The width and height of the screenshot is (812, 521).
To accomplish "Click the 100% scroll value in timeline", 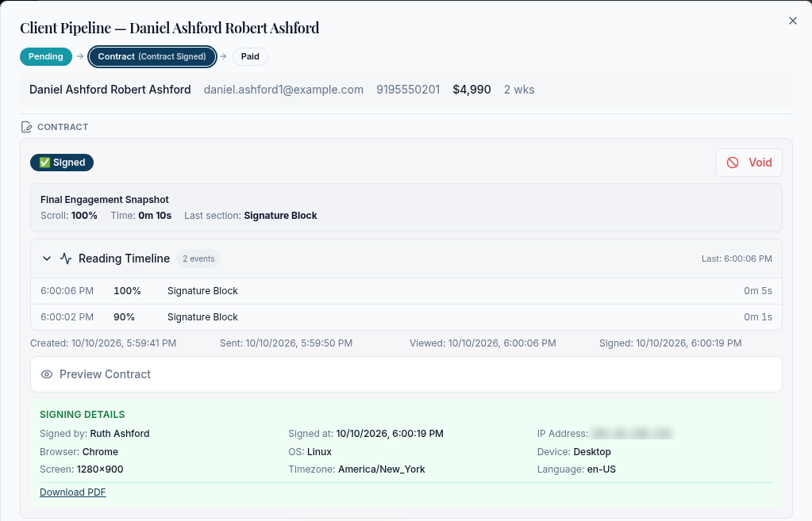I will [127, 291].
